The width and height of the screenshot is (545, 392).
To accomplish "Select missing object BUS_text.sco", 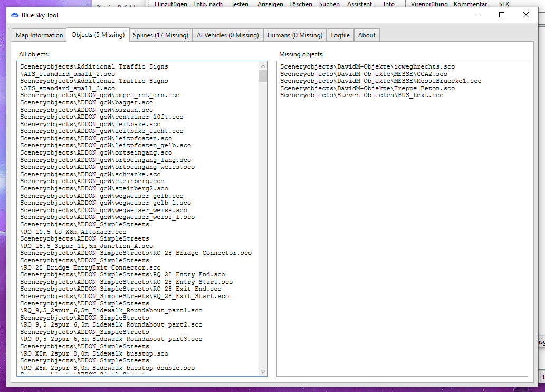I will pos(361,95).
